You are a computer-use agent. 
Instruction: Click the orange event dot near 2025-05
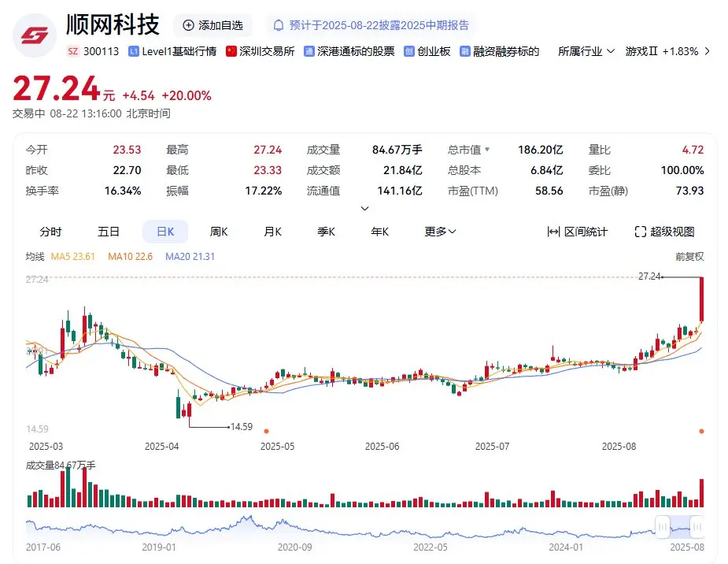[x=266, y=432]
